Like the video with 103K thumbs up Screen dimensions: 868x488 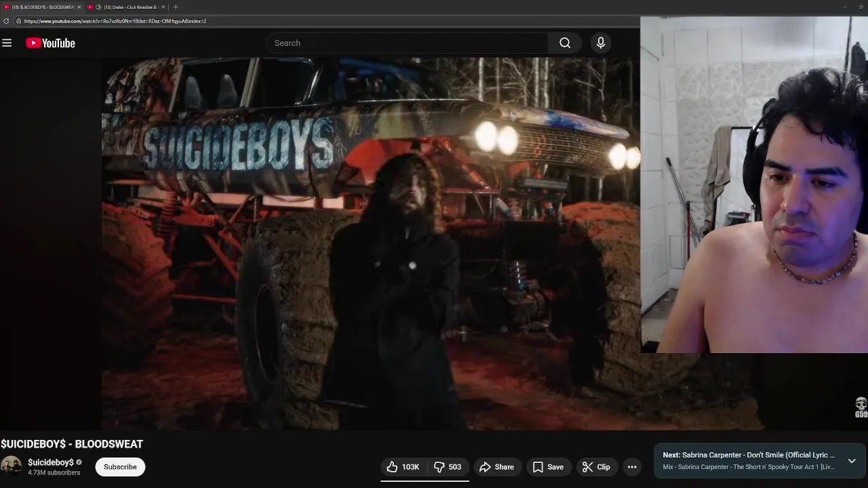(403, 467)
